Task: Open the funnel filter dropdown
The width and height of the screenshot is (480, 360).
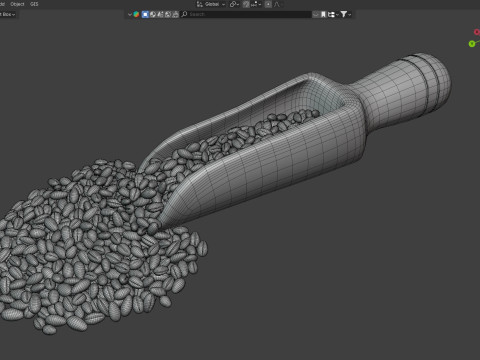Action: pos(345,14)
